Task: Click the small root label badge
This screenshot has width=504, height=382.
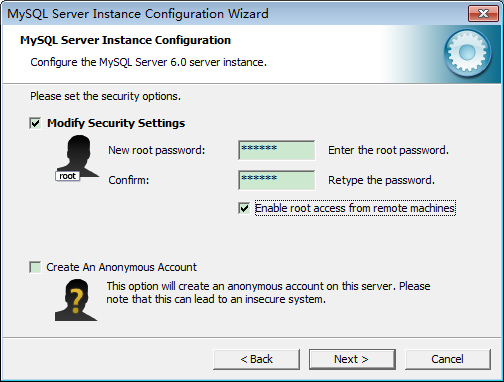Action: click(68, 176)
